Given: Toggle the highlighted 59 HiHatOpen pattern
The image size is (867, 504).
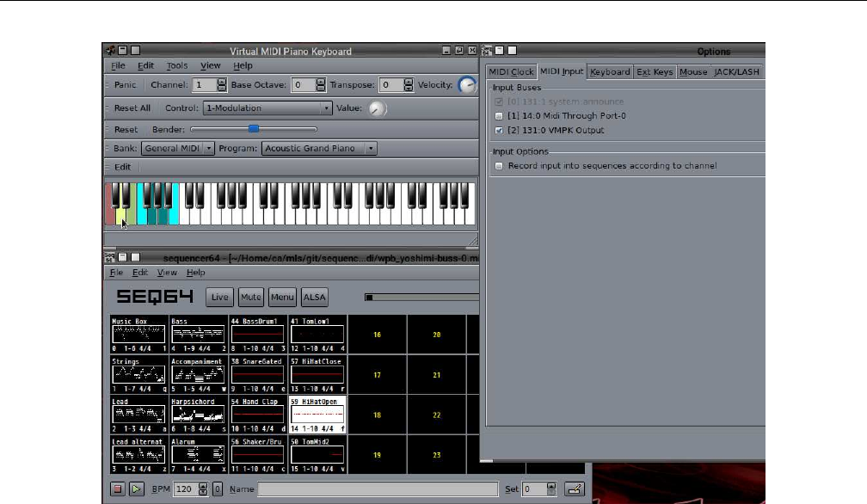Looking at the screenshot, I should pos(318,415).
